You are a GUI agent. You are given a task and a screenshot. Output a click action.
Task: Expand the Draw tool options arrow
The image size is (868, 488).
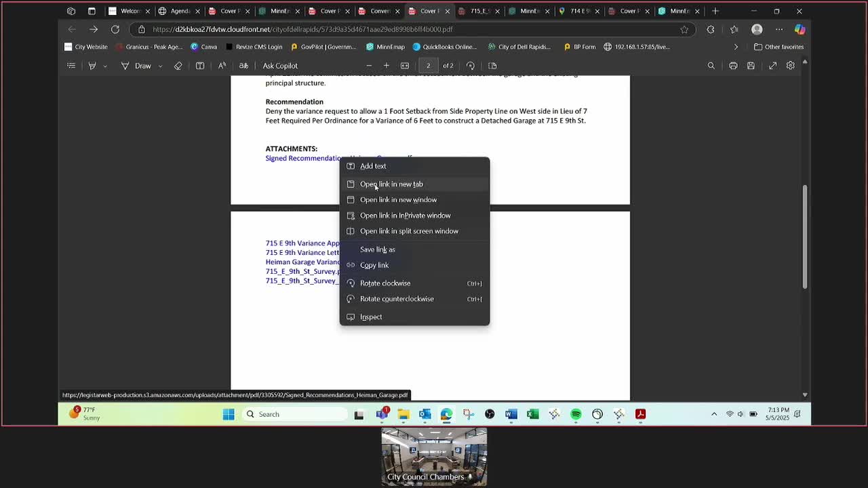tap(160, 66)
